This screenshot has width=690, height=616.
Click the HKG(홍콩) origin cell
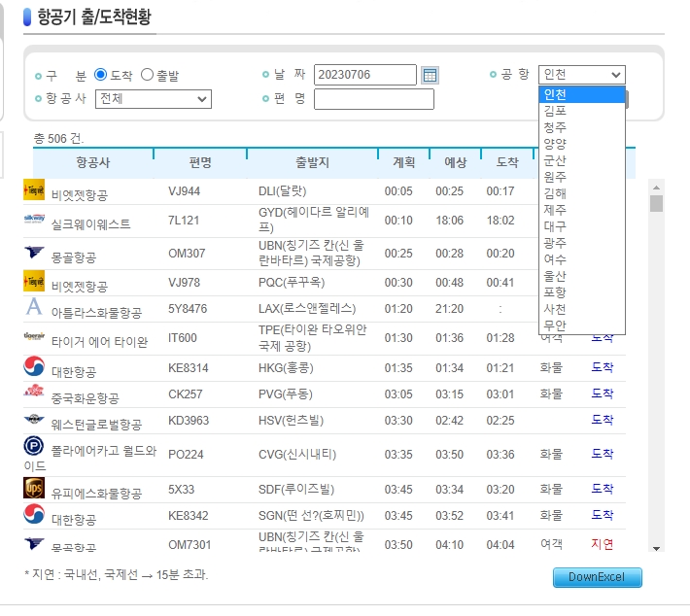(286, 368)
